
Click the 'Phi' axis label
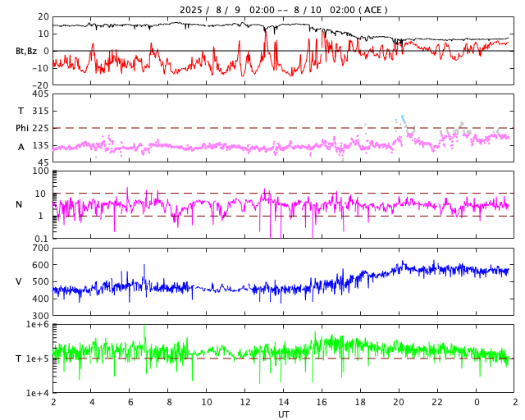pyautogui.click(x=22, y=128)
